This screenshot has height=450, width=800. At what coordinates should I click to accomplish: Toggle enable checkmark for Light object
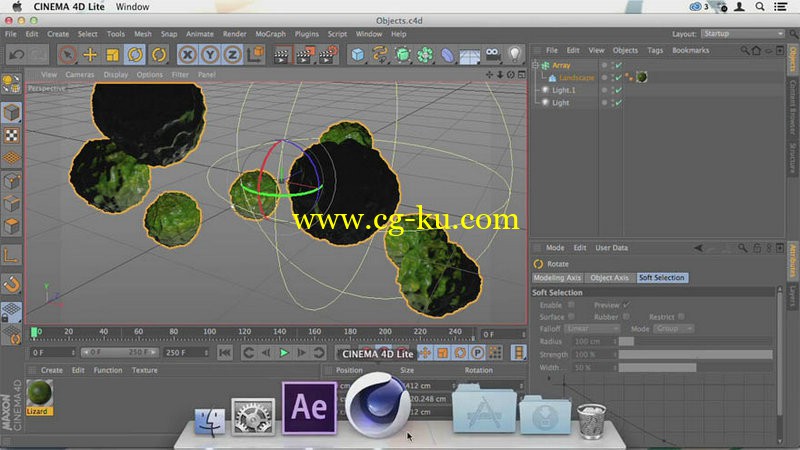coord(618,103)
